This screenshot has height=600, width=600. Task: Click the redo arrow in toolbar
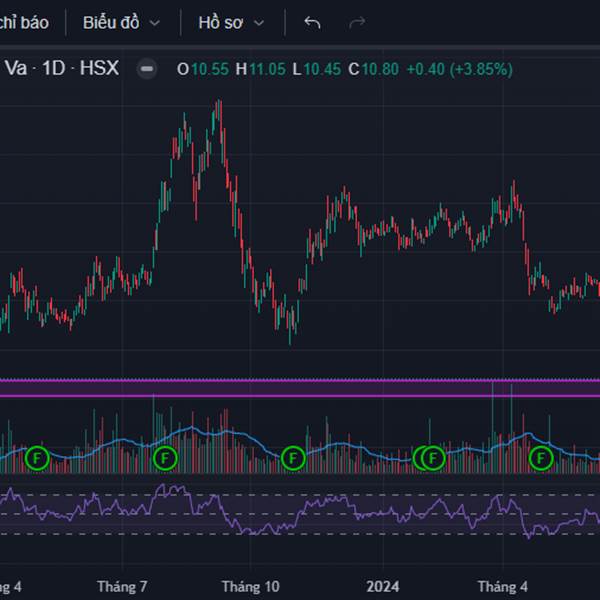pyautogui.click(x=357, y=22)
